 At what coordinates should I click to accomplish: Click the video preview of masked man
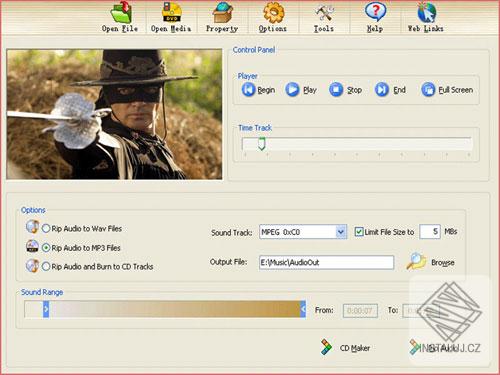114,114
